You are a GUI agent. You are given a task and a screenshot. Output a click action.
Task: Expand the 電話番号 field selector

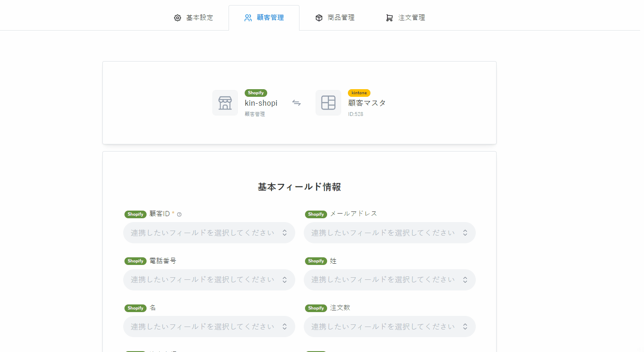(209, 280)
